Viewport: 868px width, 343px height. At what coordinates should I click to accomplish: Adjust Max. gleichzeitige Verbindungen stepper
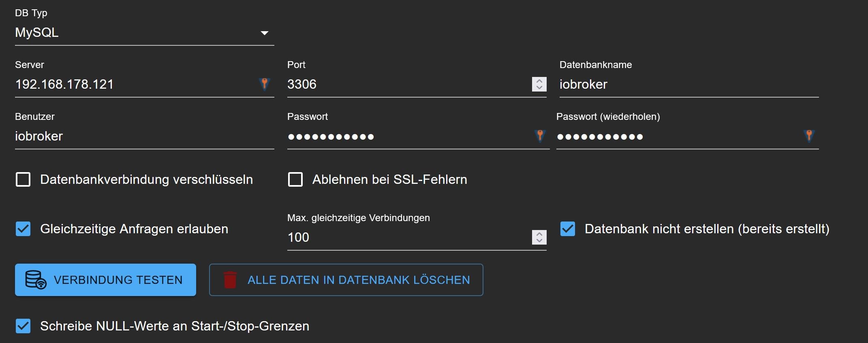coord(539,237)
